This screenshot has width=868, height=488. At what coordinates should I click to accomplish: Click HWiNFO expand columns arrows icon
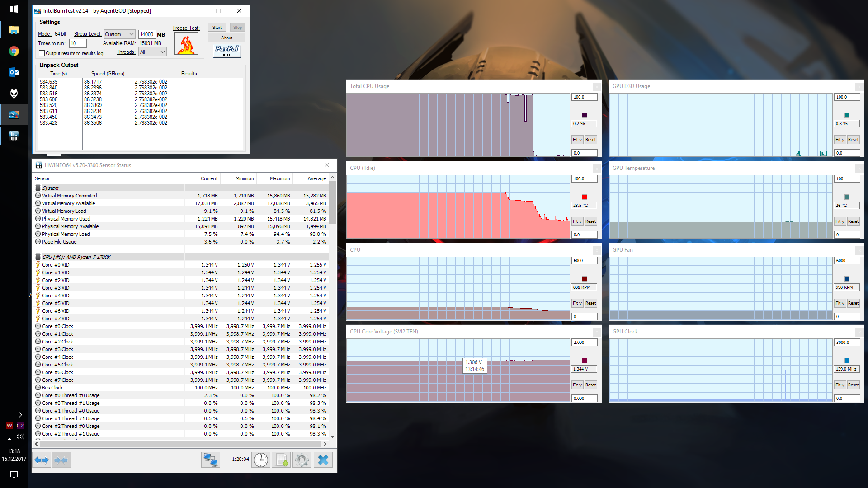tap(42, 460)
